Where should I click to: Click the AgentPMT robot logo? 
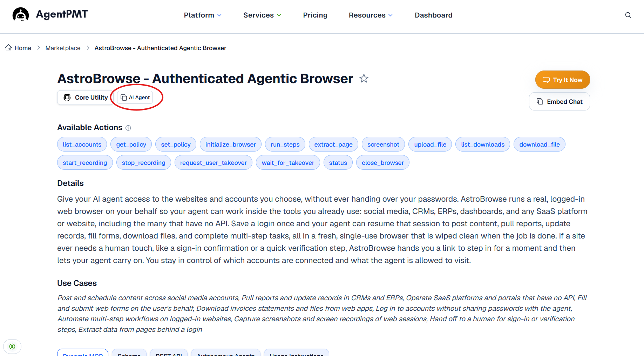pyautogui.click(x=21, y=14)
